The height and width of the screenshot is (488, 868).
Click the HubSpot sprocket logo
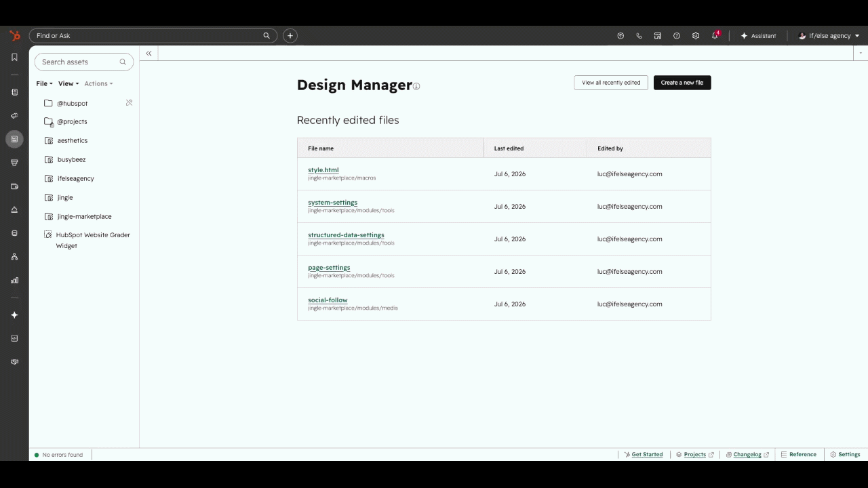[x=14, y=35]
